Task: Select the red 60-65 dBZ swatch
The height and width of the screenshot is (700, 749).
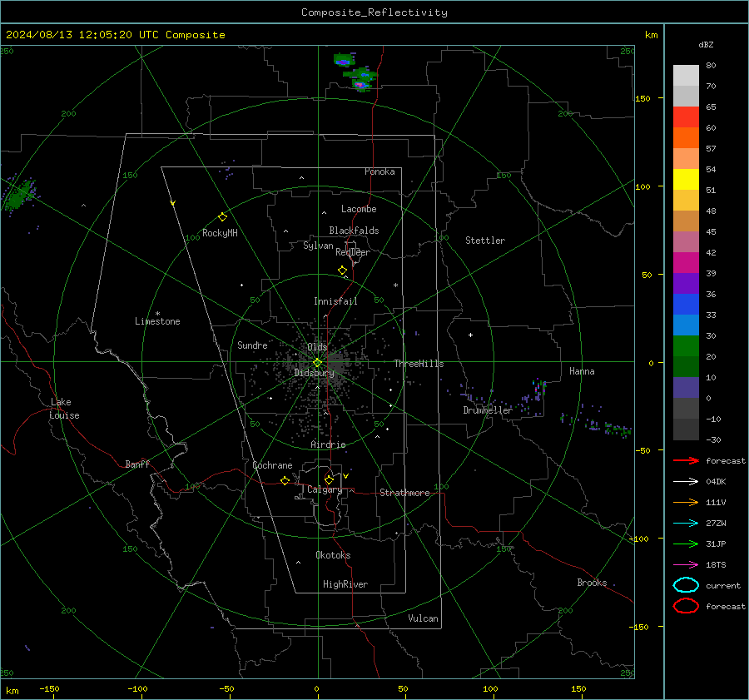Action: 686,117
